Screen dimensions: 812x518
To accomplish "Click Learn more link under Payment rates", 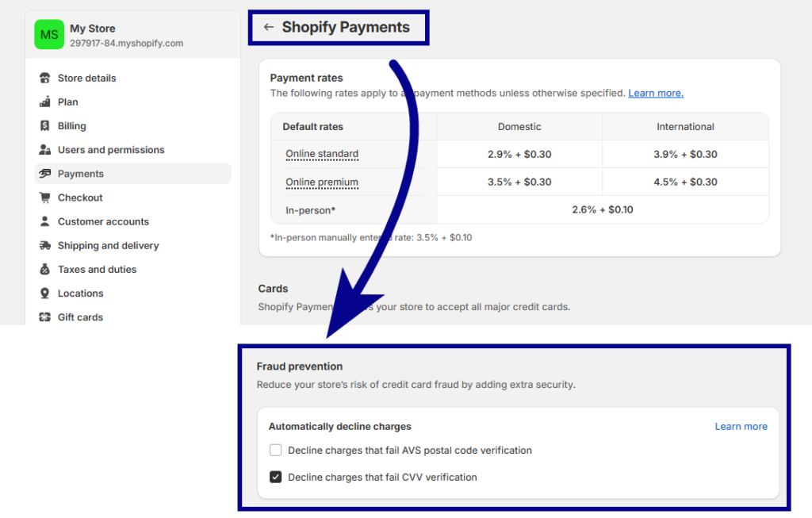I will 656,94.
